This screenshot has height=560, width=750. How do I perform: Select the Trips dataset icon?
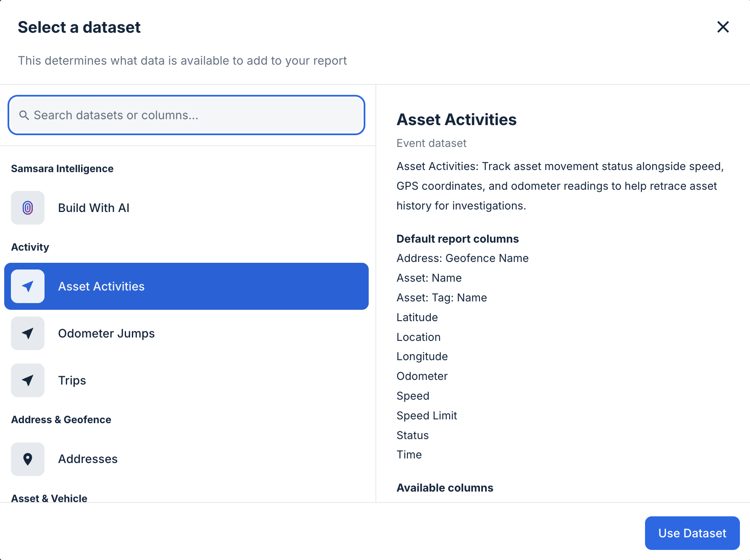[27, 380]
